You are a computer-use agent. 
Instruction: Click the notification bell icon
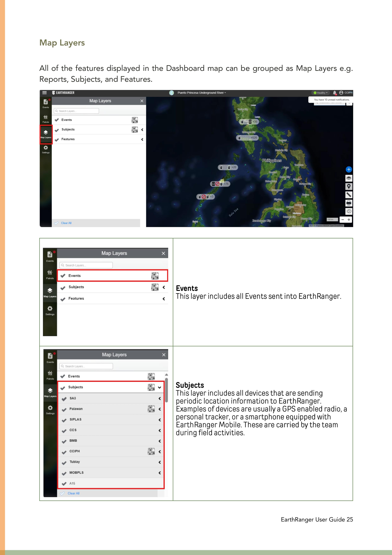[334, 93]
